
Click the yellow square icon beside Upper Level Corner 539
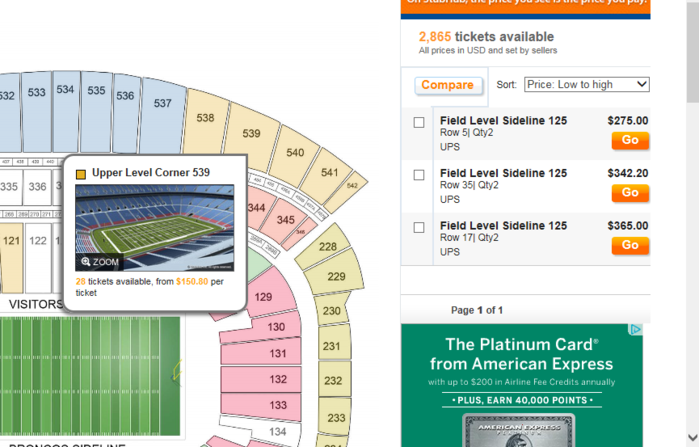coord(81,174)
